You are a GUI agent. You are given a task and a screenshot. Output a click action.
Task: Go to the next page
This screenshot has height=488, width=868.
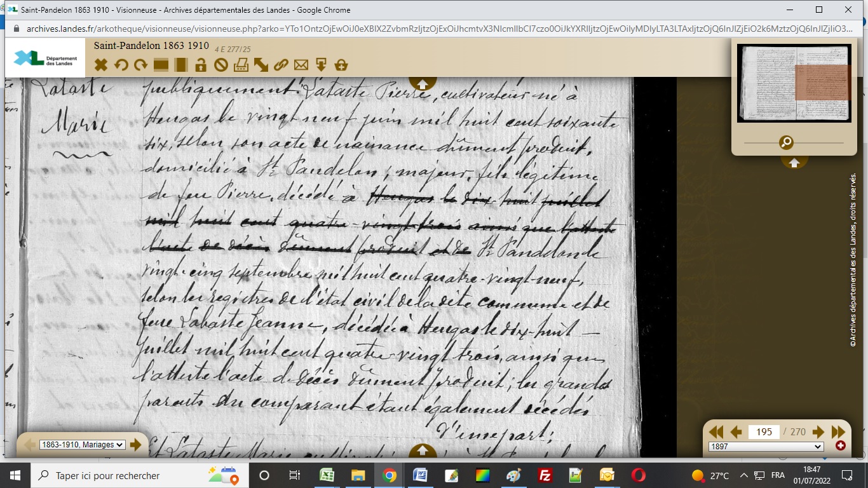click(x=818, y=432)
